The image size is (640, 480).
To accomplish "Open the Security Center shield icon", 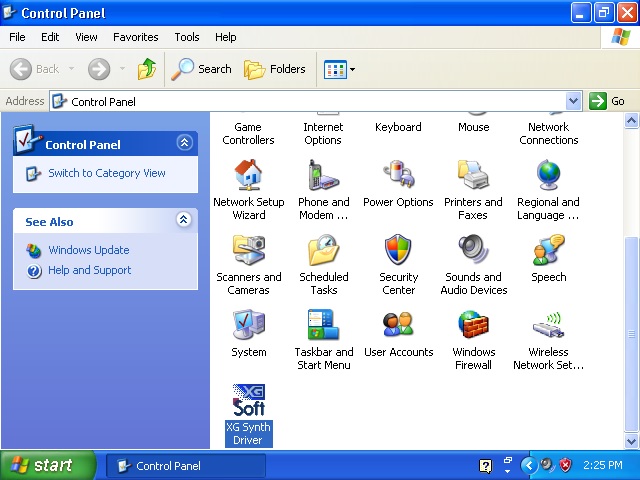I will [398, 251].
